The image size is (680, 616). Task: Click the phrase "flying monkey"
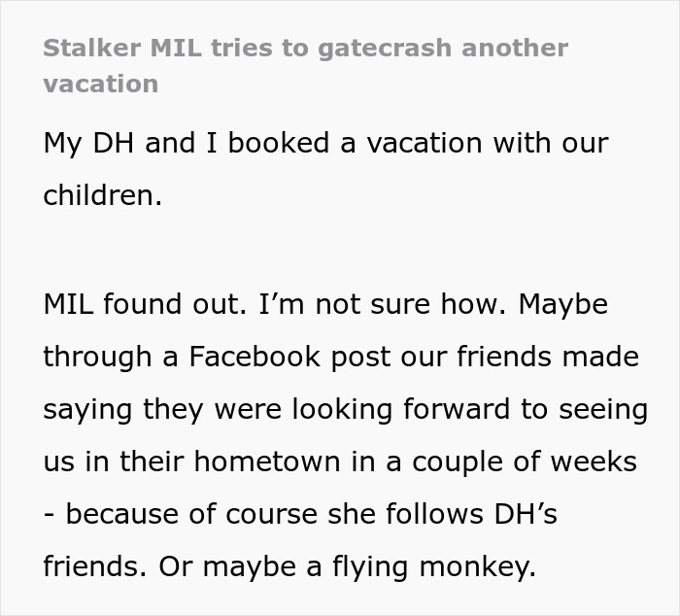click(x=444, y=566)
